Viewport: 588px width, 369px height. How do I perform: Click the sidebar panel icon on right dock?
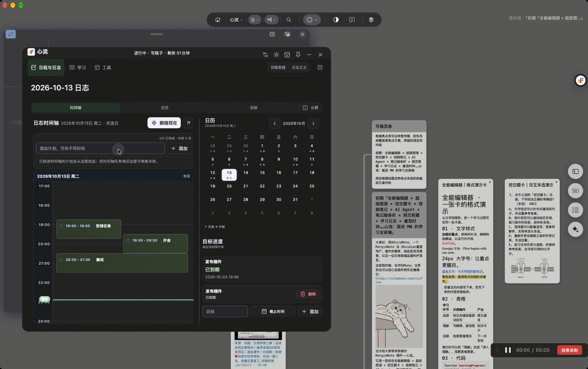click(575, 171)
